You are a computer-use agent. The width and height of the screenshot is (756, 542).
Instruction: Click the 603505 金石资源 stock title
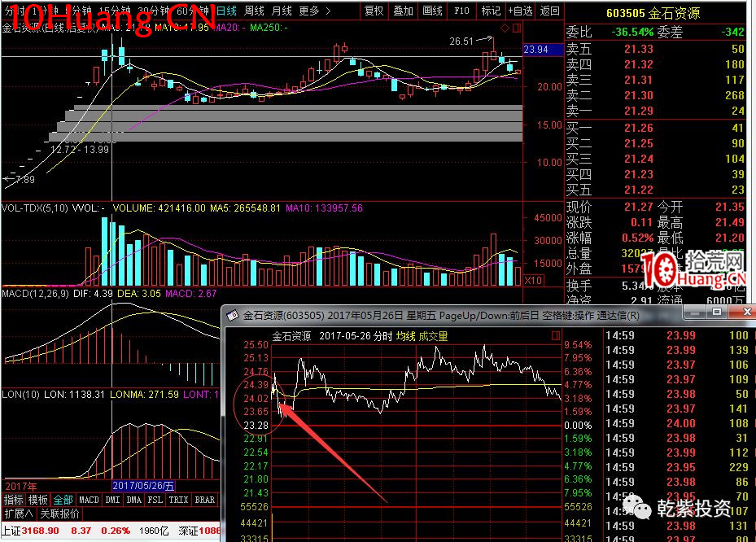click(x=653, y=13)
